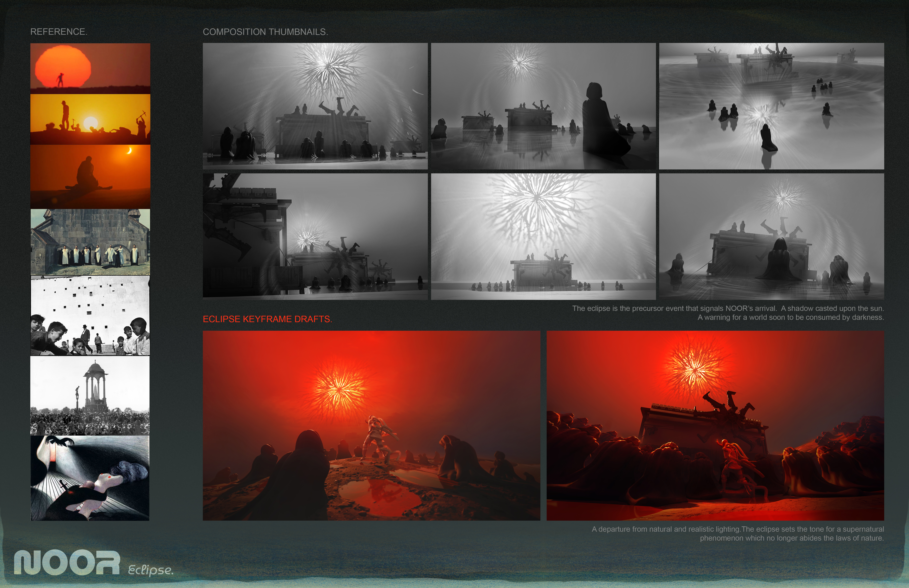Click the REFERENCE heading label
The image size is (909, 588).
(x=59, y=32)
